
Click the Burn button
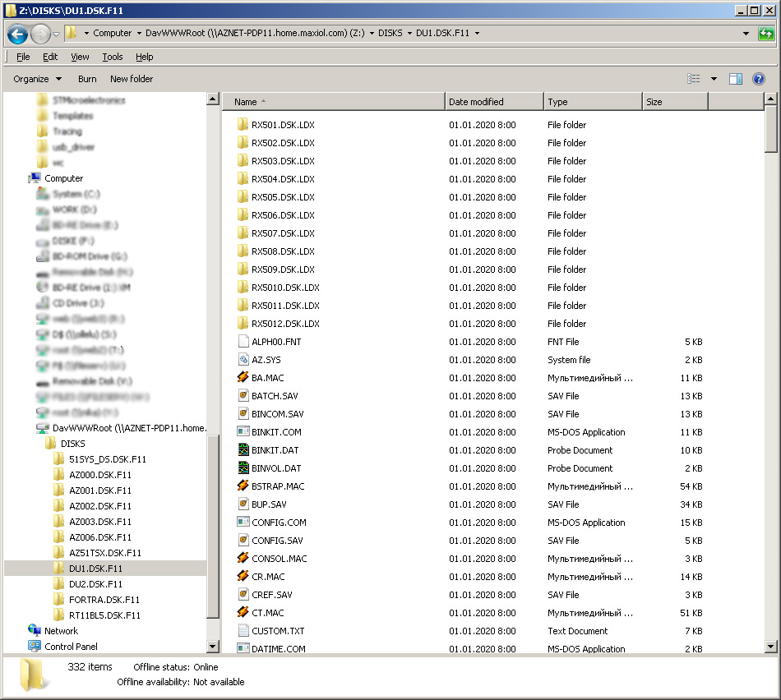(x=87, y=79)
